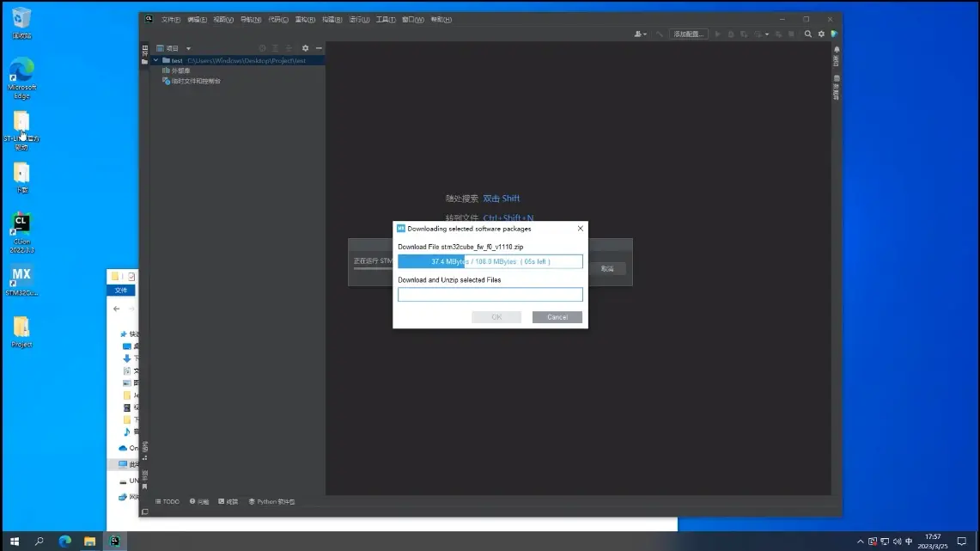This screenshot has height=551, width=980.
Task: Open the 工具 menu in CLion
Action: (x=386, y=19)
